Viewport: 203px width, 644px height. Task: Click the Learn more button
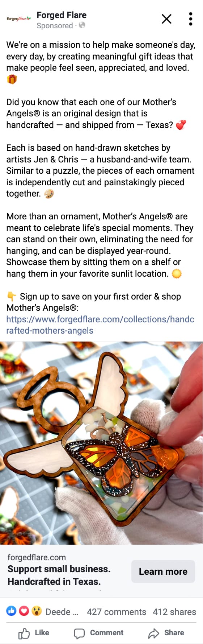(163, 571)
